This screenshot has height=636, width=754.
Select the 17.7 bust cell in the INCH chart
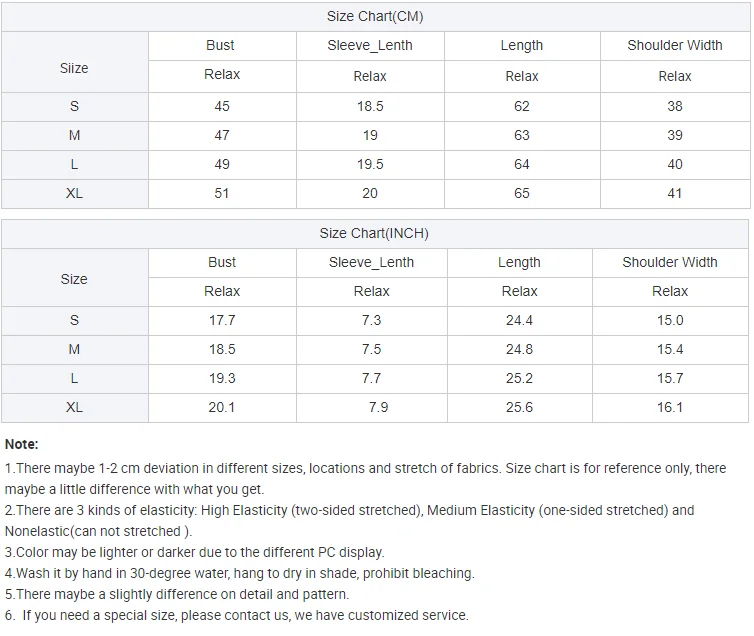(x=222, y=320)
